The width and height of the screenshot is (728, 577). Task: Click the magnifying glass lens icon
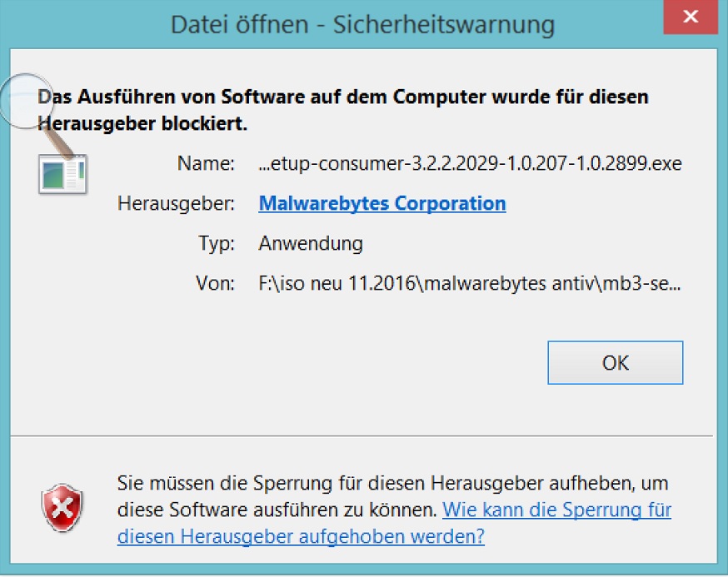coord(27,101)
